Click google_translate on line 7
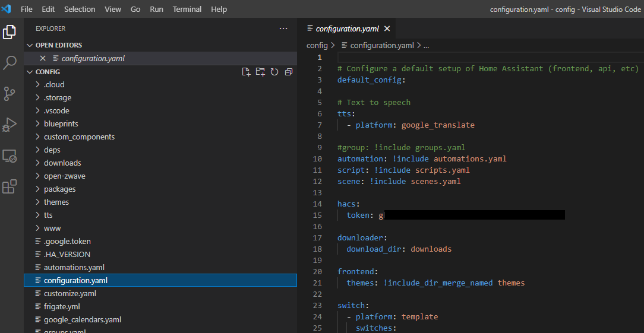 (x=438, y=125)
